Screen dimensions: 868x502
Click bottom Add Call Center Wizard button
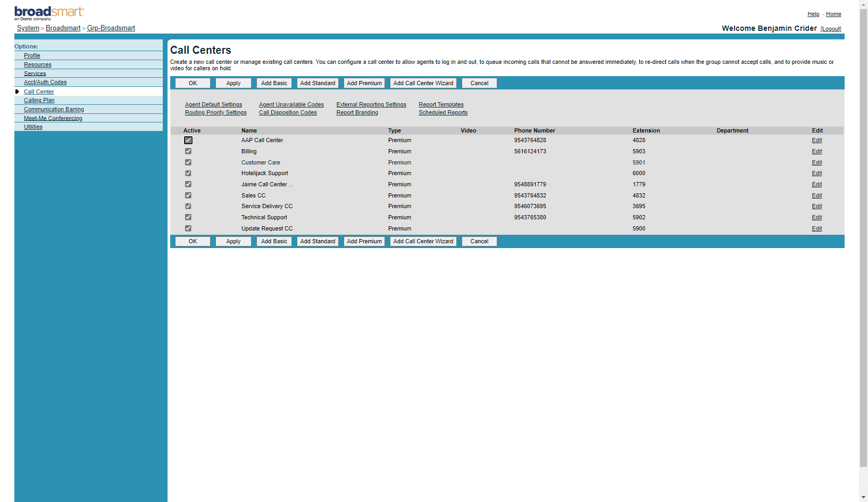pyautogui.click(x=423, y=241)
